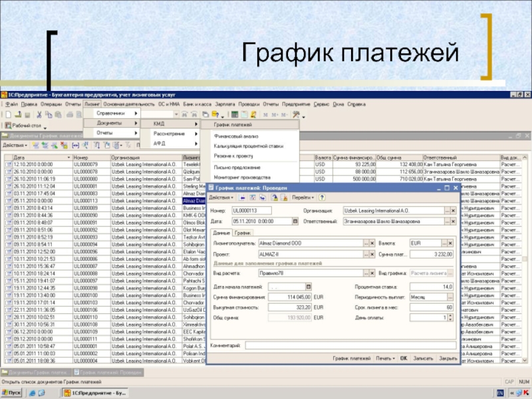Click the delete-mark icon in list toolbar

tap(64, 146)
